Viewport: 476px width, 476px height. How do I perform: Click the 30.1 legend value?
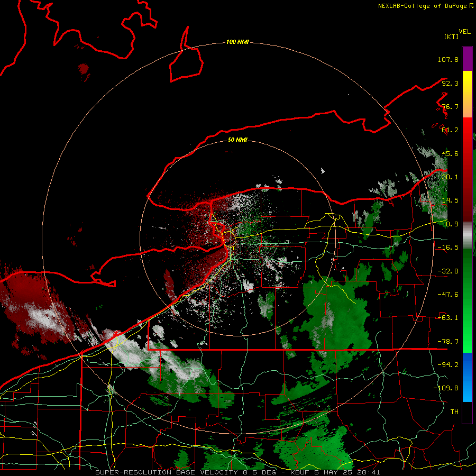(450, 177)
